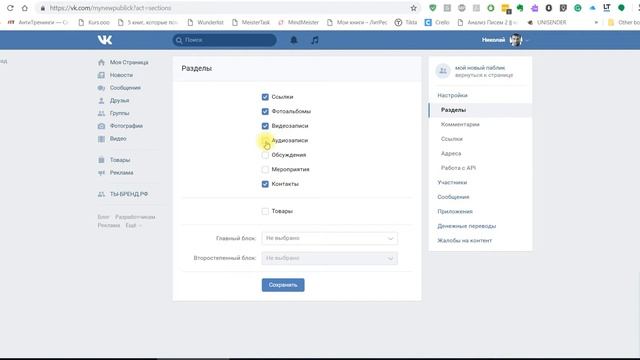Click the Блог footer link
This screenshot has height=360, width=640.
[x=103, y=217]
